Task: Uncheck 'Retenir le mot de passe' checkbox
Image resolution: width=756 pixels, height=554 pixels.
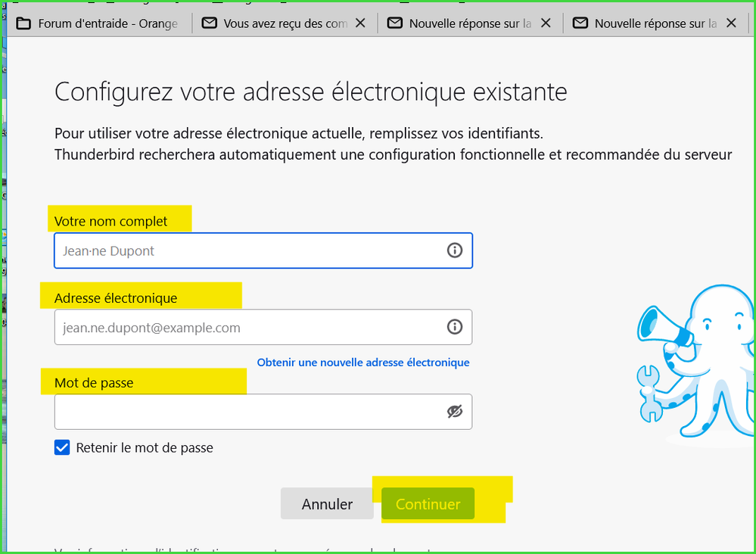Action: tap(62, 447)
